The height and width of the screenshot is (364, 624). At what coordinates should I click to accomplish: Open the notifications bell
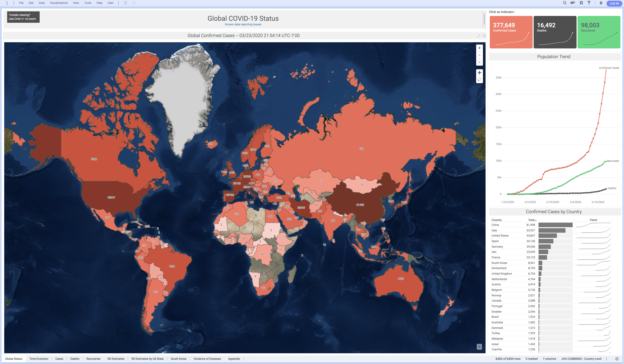pyautogui.click(x=601, y=3)
